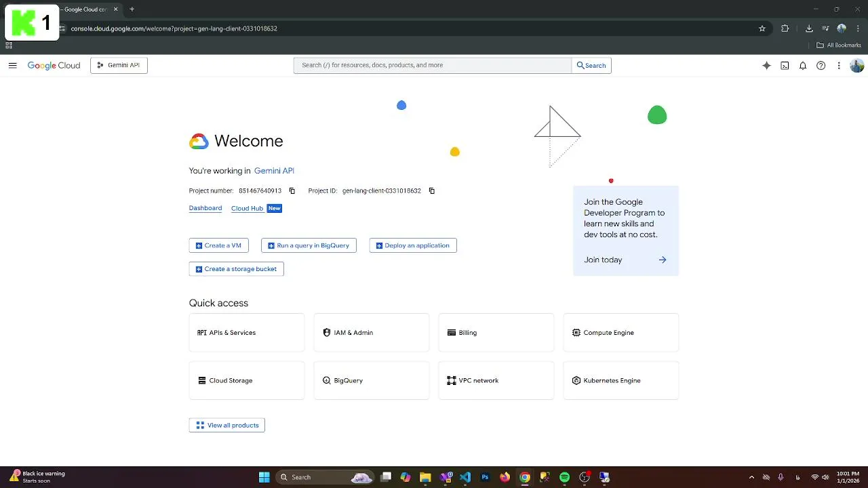
Task: Open Kubernetes Engine quick access card
Action: [621, 380]
